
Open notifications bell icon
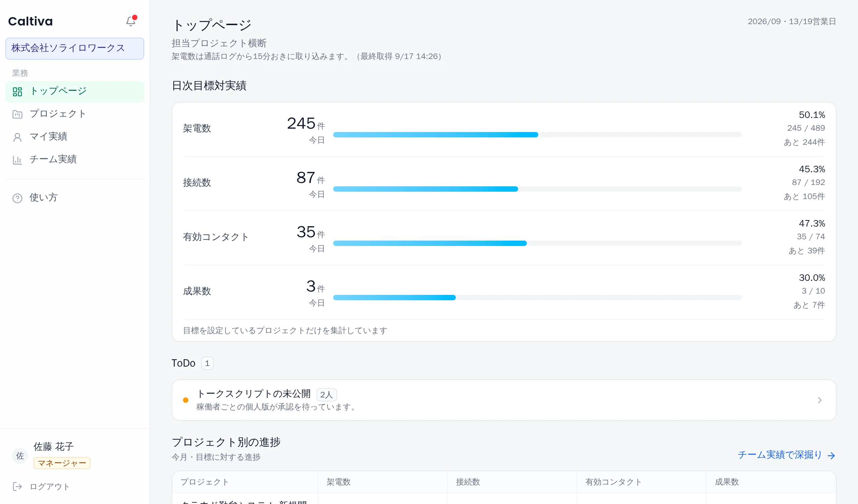pos(131,21)
